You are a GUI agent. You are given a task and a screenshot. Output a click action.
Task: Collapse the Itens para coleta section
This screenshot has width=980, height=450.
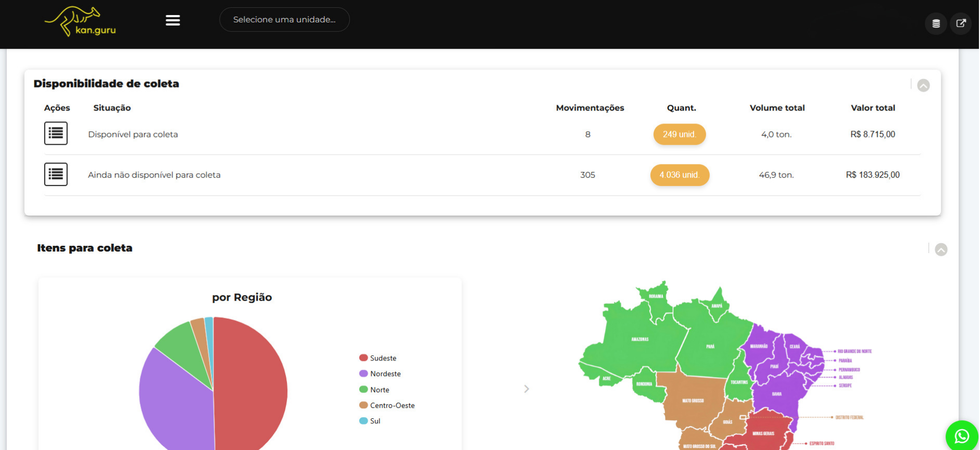[941, 249]
